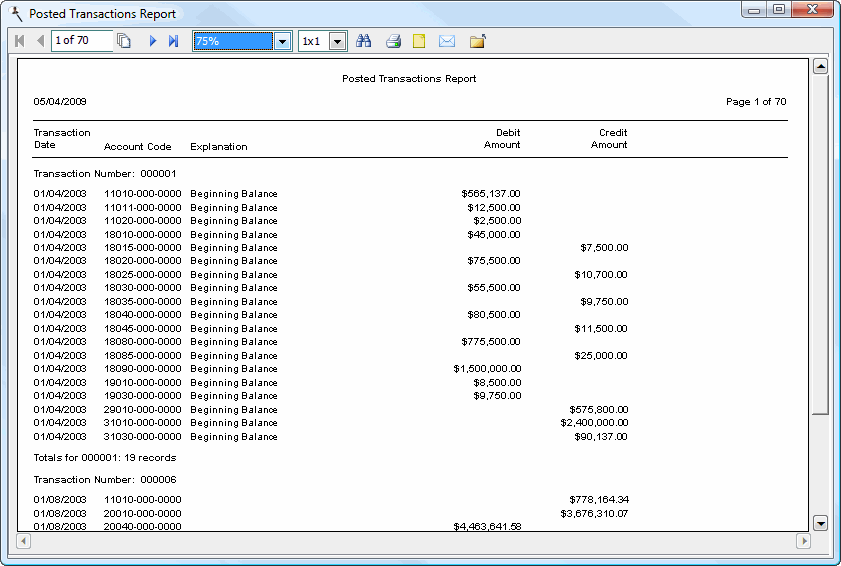The image size is (841, 566).
Task: Print the report using printer icon
Action: [393, 41]
